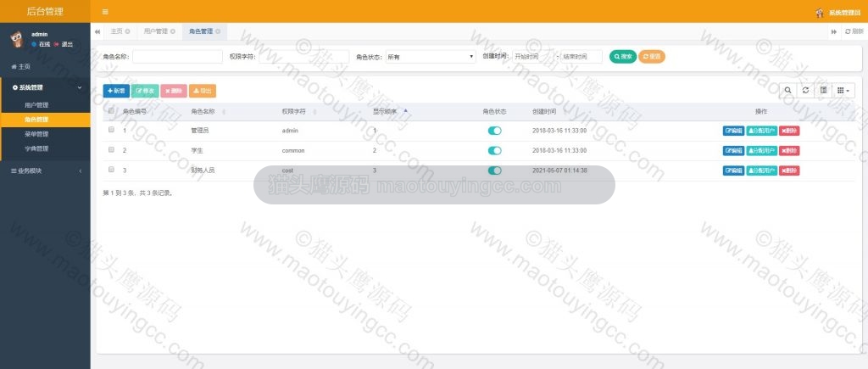Image resolution: width=868 pixels, height=369 pixels.
Task: Click 删除 button for 管理员 row
Action: [x=789, y=131]
